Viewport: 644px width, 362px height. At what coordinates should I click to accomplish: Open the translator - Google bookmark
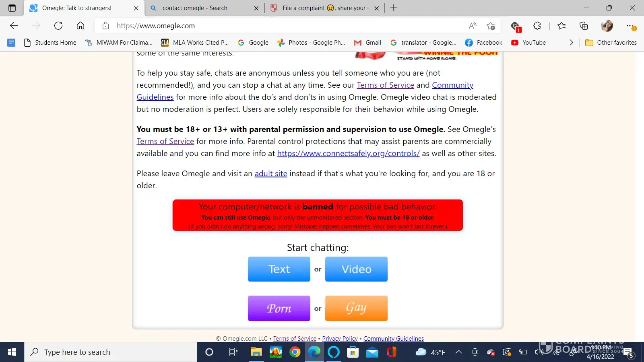423,43
